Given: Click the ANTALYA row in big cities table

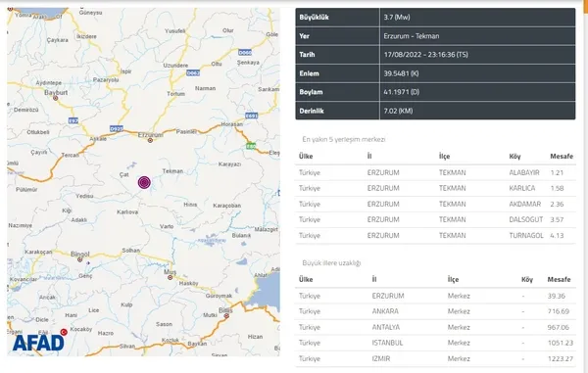Looking at the screenshot, I should tap(435, 327).
